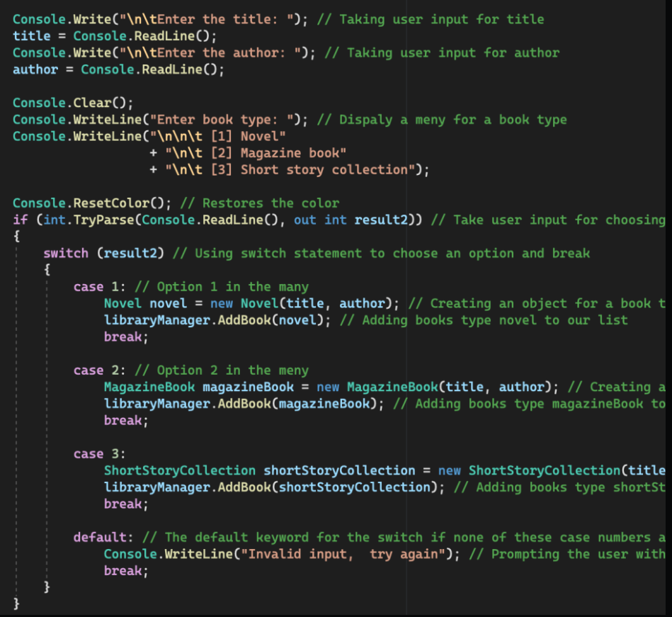The width and height of the screenshot is (672, 617).
Task: Click the "// Option 2 in the meny" comment
Action: pos(222,370)
